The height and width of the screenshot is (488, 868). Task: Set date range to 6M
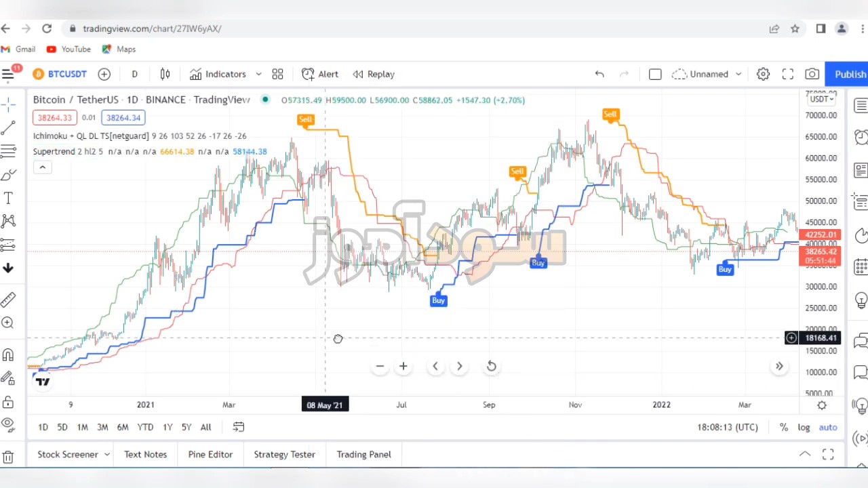coord(123,427)
